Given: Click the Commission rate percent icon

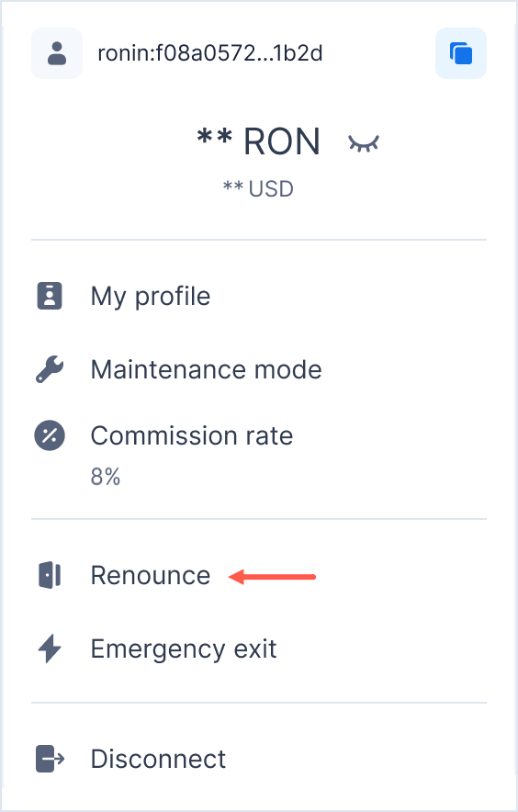Looking at the screenshot, I should [x=50, y=435].
